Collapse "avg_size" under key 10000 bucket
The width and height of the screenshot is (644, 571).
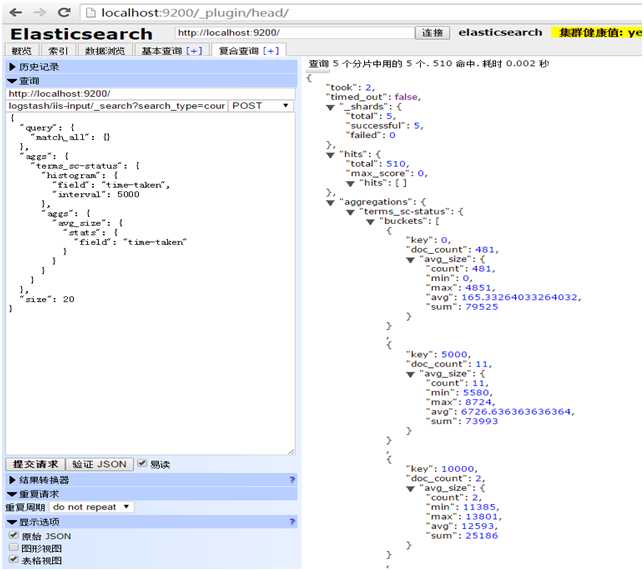[x=410, y=489]
